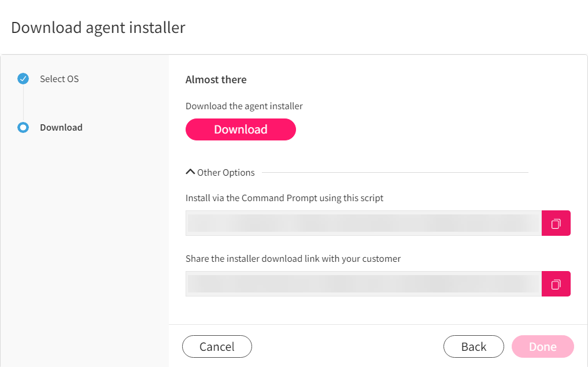Click the Download step circle indicator
The height and width of the screenshot is (367, 588).
click(23, 128)
